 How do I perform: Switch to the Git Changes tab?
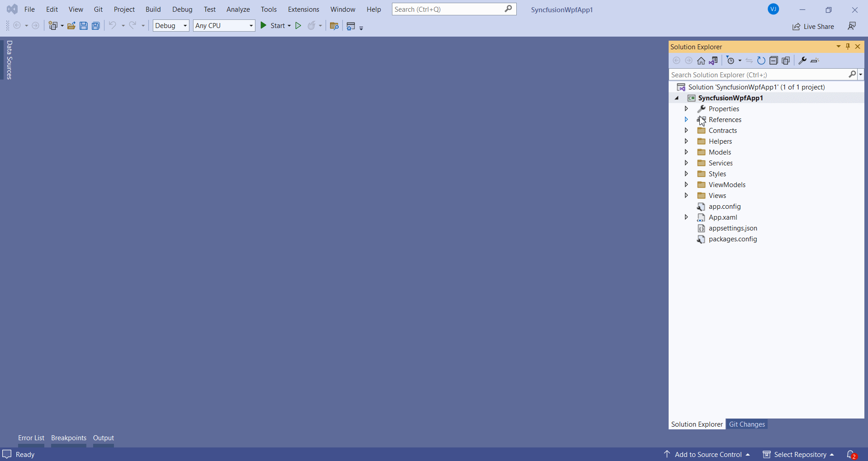[x=747, y=424]
